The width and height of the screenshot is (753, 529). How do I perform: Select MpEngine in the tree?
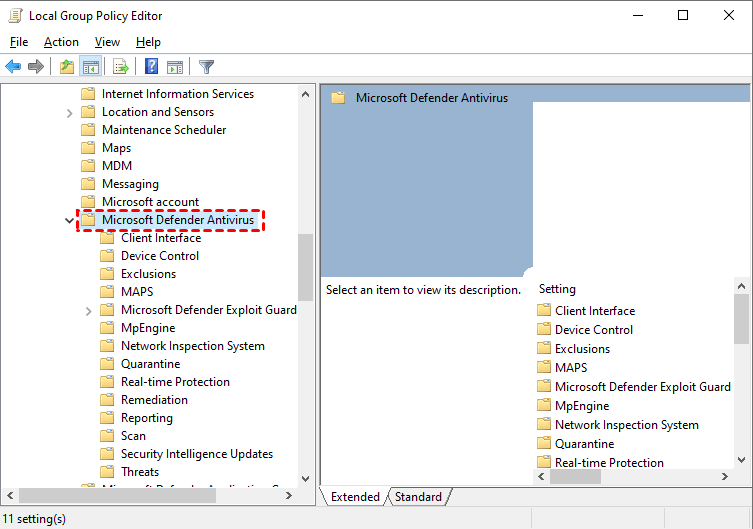[148, 328]
